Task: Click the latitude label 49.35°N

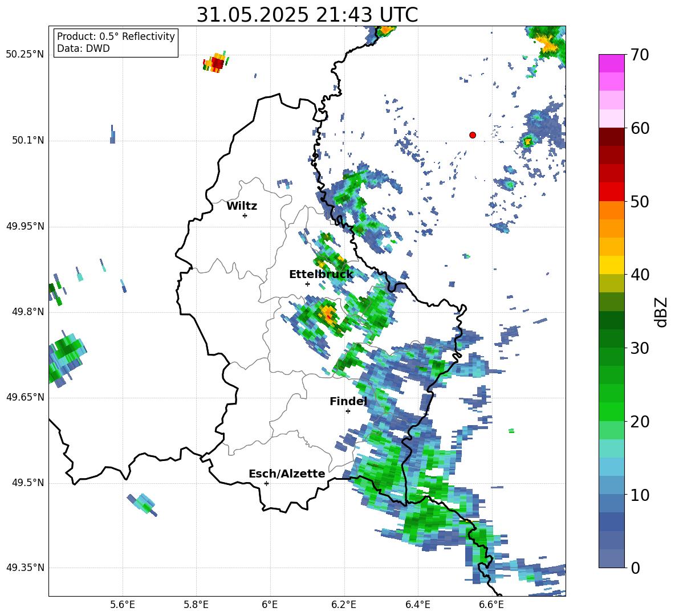Action: point(25,568)
